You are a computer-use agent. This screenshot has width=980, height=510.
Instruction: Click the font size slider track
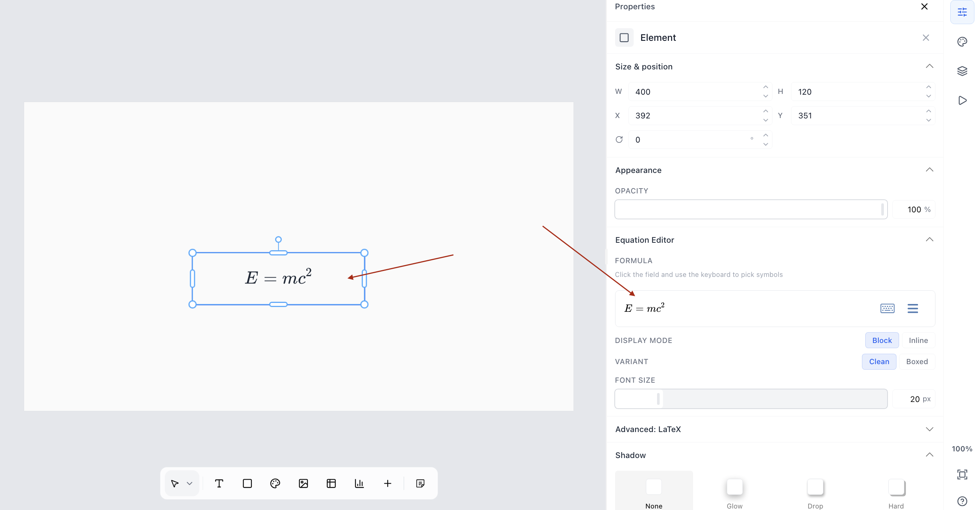tap(751, 399)
